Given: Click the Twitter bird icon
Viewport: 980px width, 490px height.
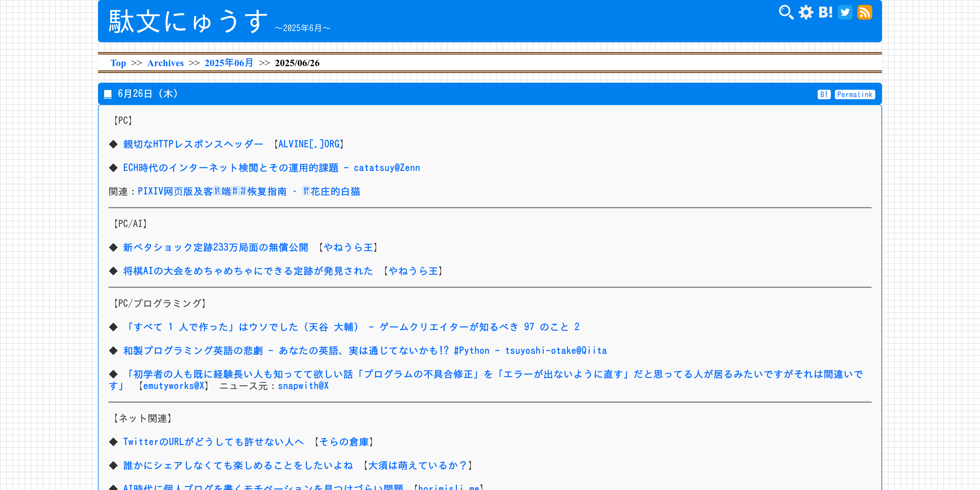Looking at the screenshot, I should 845,13.
